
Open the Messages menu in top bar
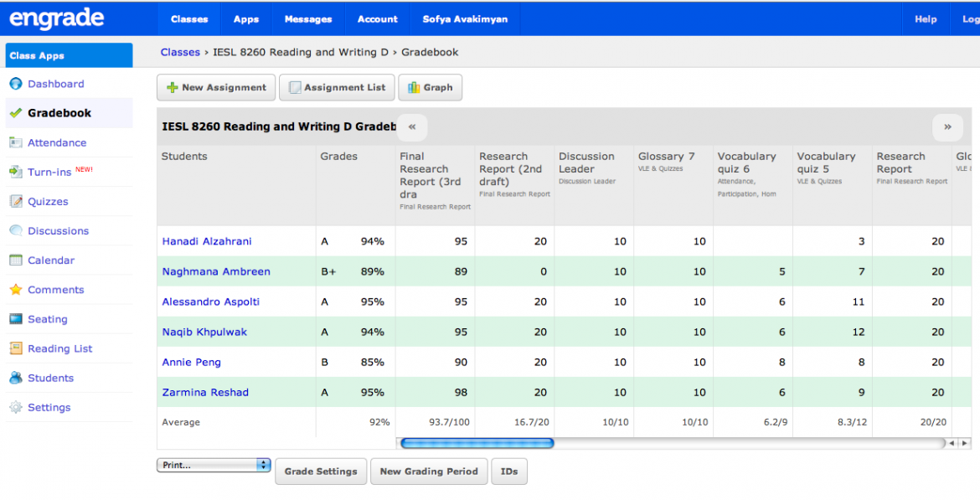pos(308,19)
